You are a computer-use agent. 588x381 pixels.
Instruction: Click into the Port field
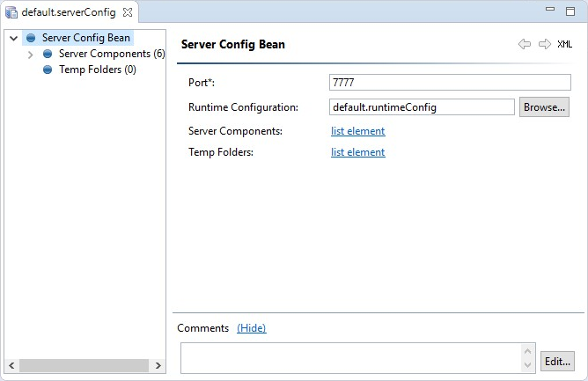[x=449, y=83]
